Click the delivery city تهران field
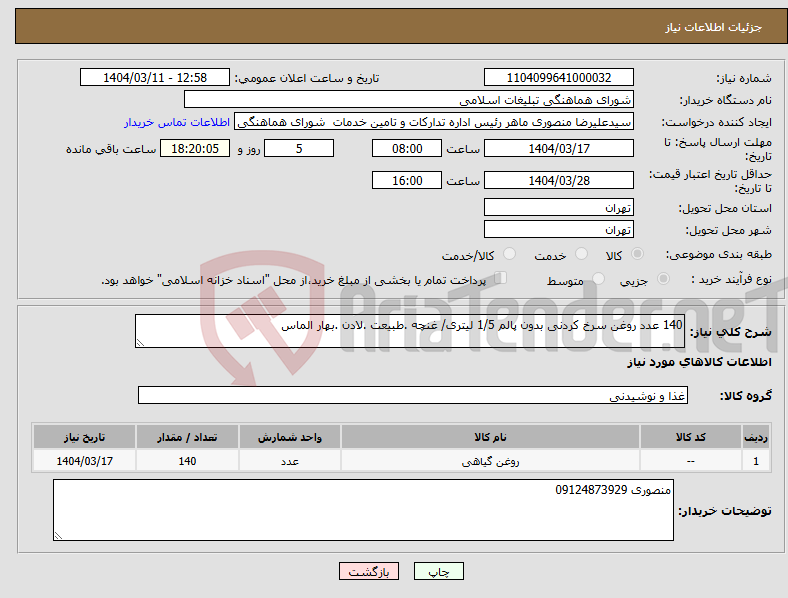 tap(559, 230)
